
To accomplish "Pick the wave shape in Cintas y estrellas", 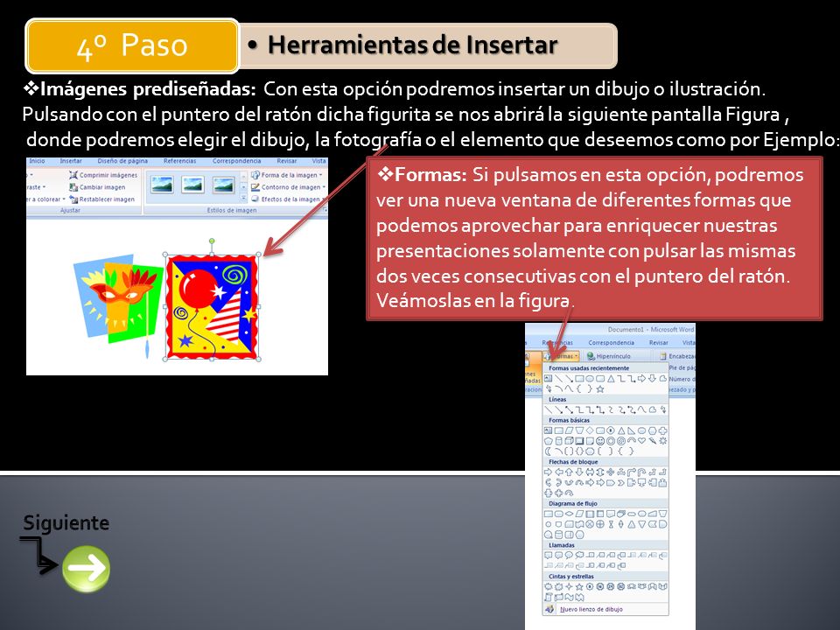I will 569,598.
